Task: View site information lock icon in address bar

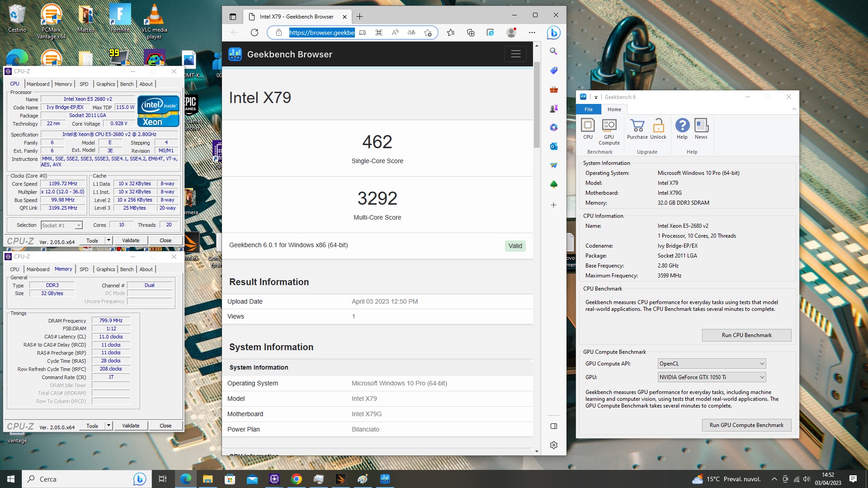Action: tap(279, 33)
